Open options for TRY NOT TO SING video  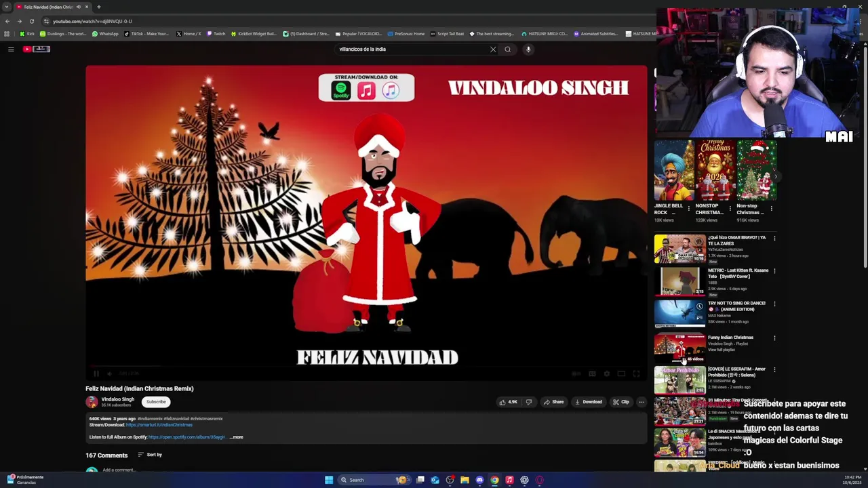774,304
